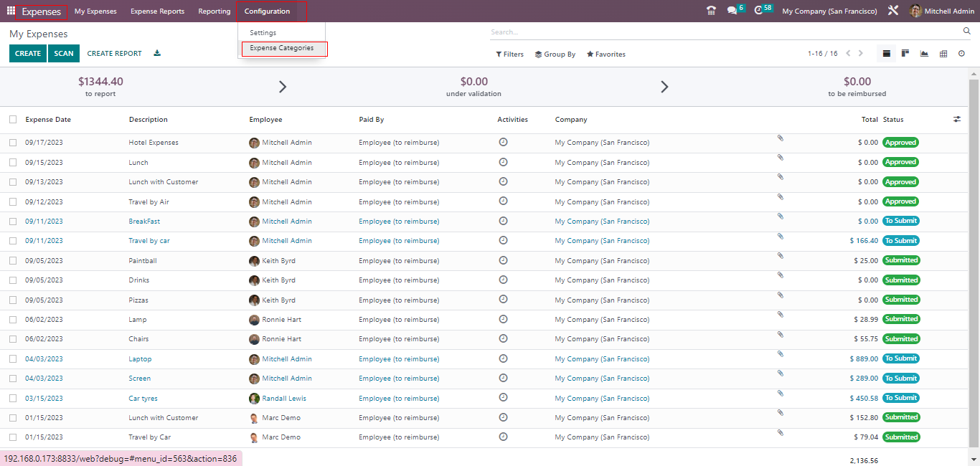Open the VoIP phone icon
980x466 pixels.
click(711, 11)
